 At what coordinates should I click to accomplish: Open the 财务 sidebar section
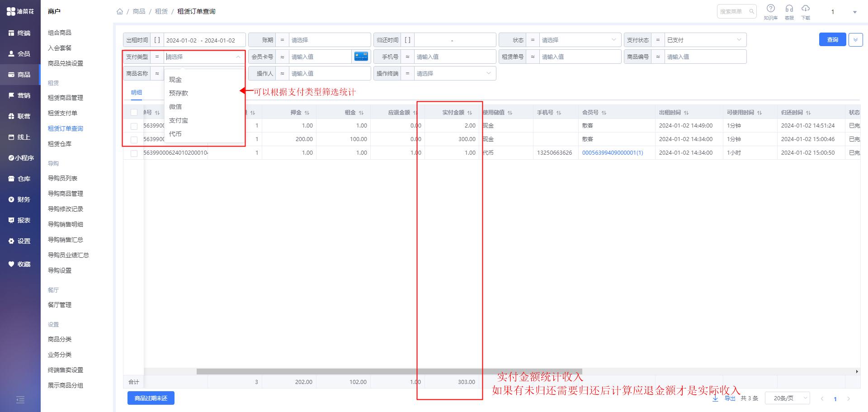click(x=20, y=199)
